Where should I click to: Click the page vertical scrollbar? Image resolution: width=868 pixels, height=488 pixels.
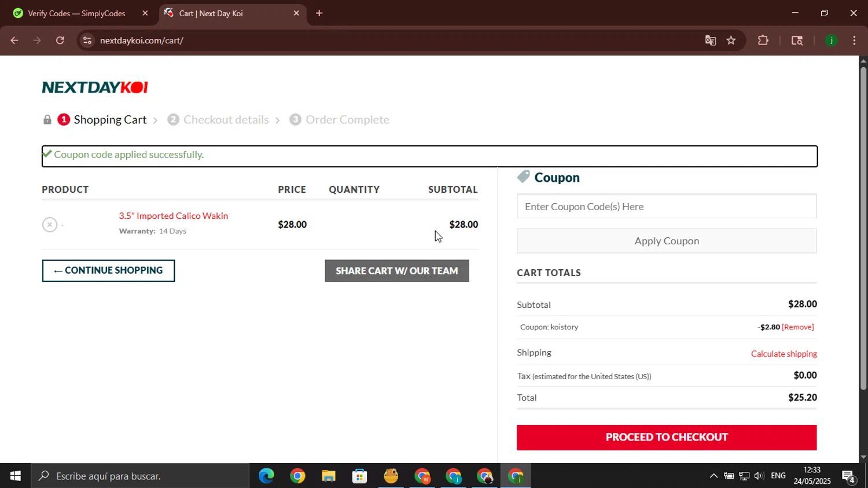863,228
